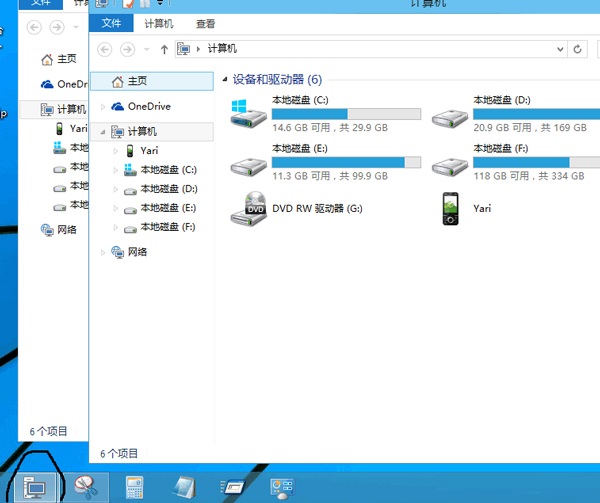Open 本地磁盘 (F:) drive icon in content pane
600x503 pixels.
(x=450, y=166)
